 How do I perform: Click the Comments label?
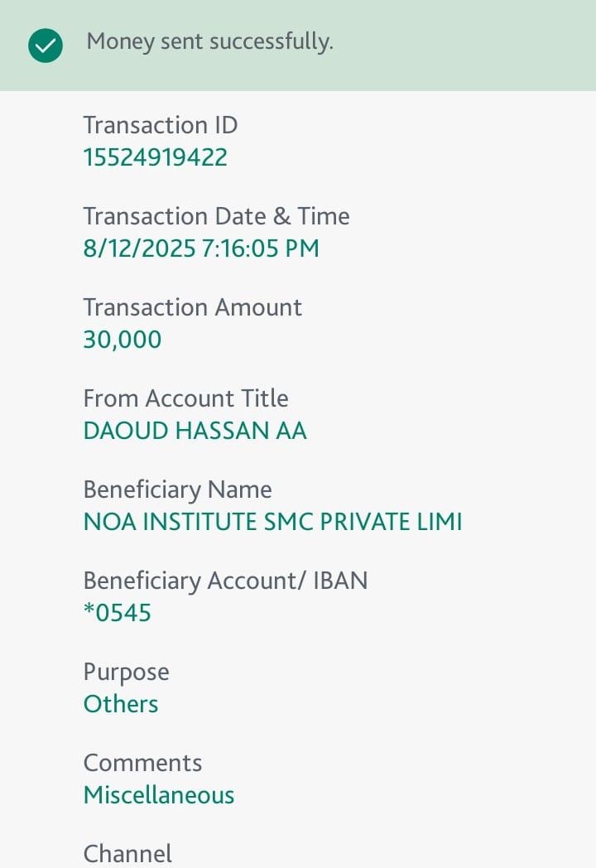142,763
